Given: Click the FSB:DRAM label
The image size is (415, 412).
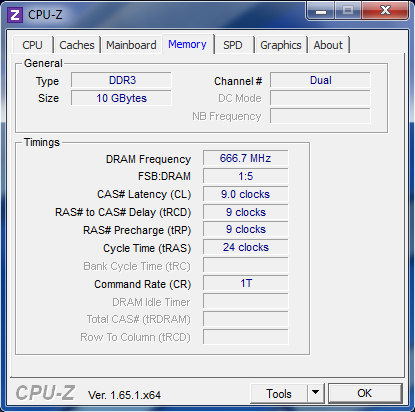Looking at the screenshot, I should (x=164, y=176).
